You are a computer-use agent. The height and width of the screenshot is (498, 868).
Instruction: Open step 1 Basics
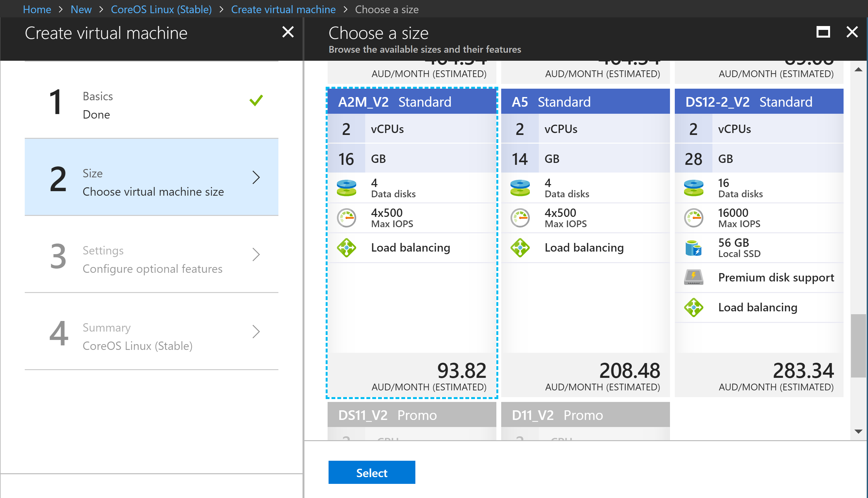[151, 105]
